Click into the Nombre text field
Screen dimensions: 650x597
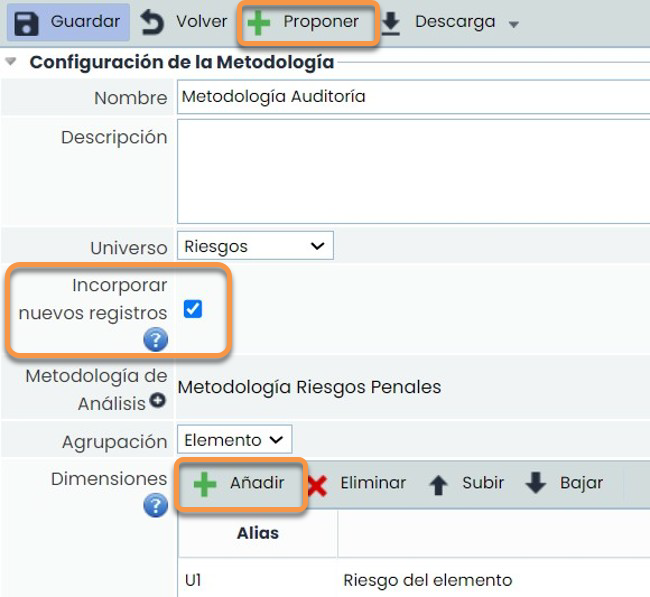(412, 97)
